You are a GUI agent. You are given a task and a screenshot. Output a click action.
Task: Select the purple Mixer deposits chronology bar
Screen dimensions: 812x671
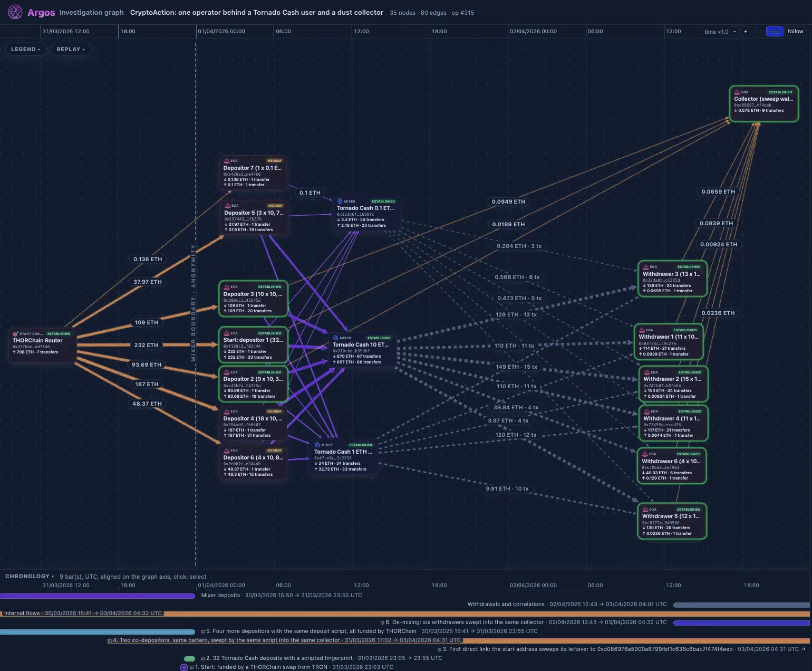tap(98, 596)
